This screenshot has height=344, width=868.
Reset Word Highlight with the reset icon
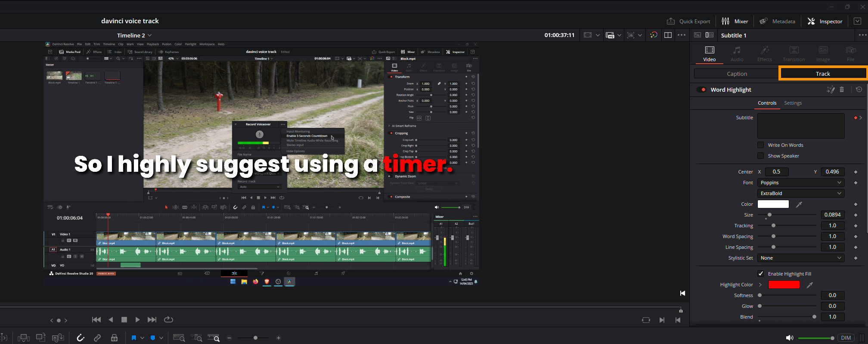click(x=859, y=90)
